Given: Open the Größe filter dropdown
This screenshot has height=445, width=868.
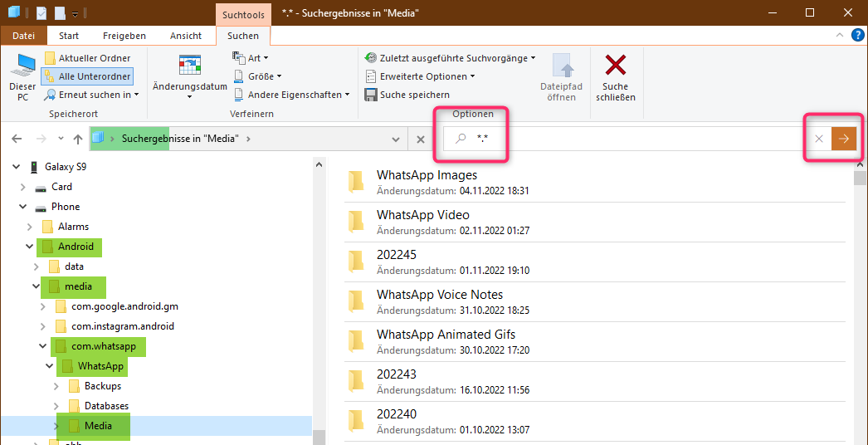Looking at the screenshot, I should (257, 76).
